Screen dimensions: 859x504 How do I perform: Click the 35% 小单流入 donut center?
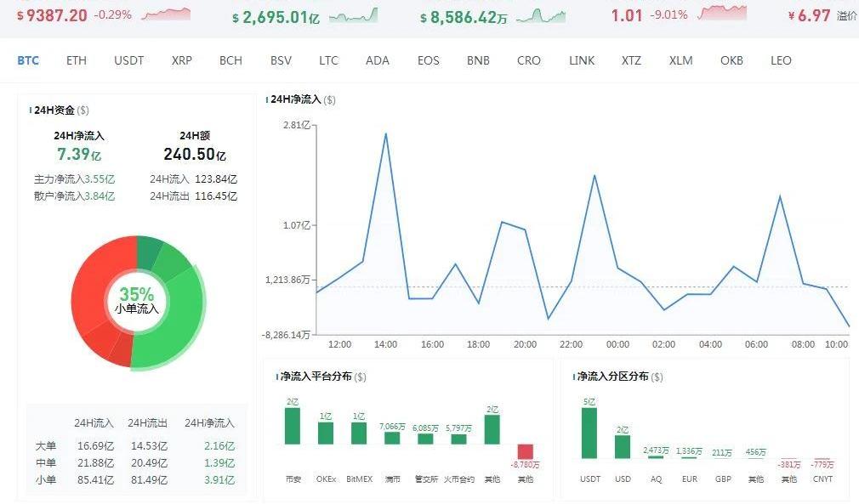[137, 300]
